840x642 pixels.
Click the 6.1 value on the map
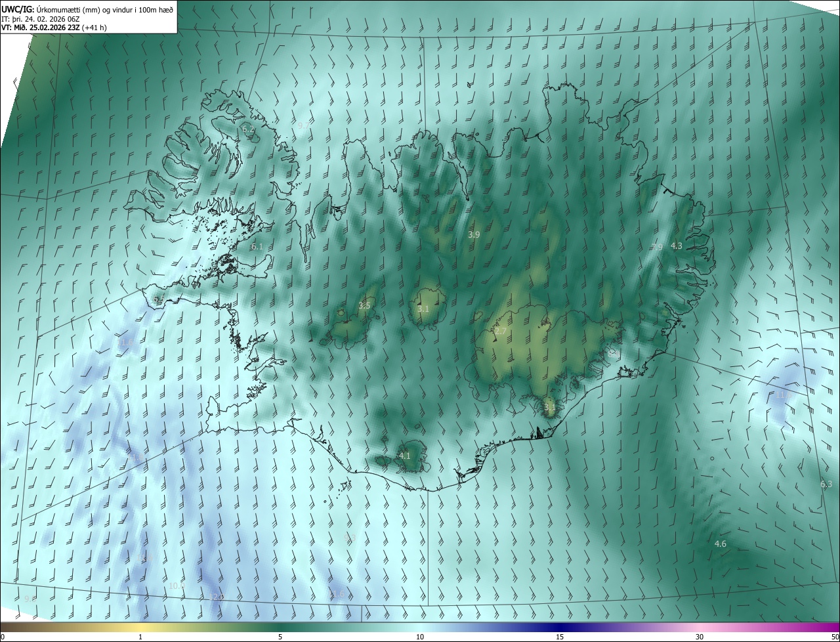257,247
